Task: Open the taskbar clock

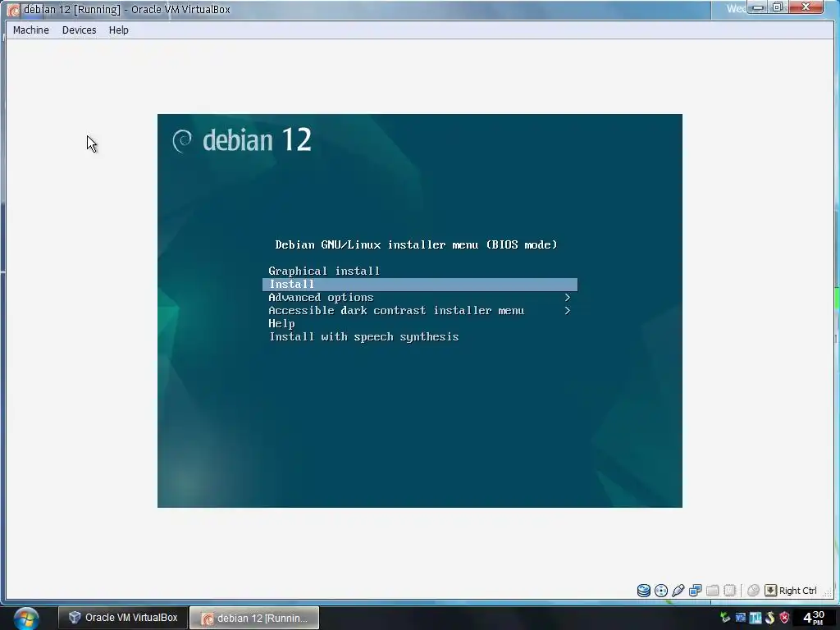Action: pyautogui.click(x=814, y=618)
